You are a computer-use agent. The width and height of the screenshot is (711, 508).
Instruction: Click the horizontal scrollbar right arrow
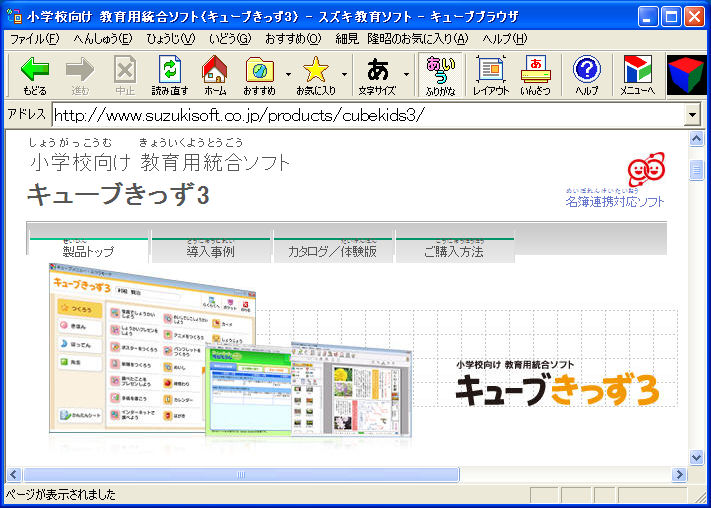click(x=679, y=474)
